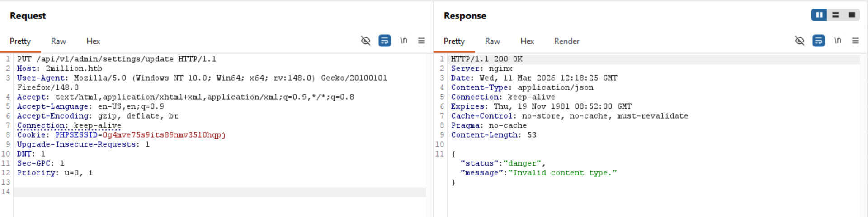Click the Accept-Language header line
This screenshot has height=217, width=868.
coord(90,106)
